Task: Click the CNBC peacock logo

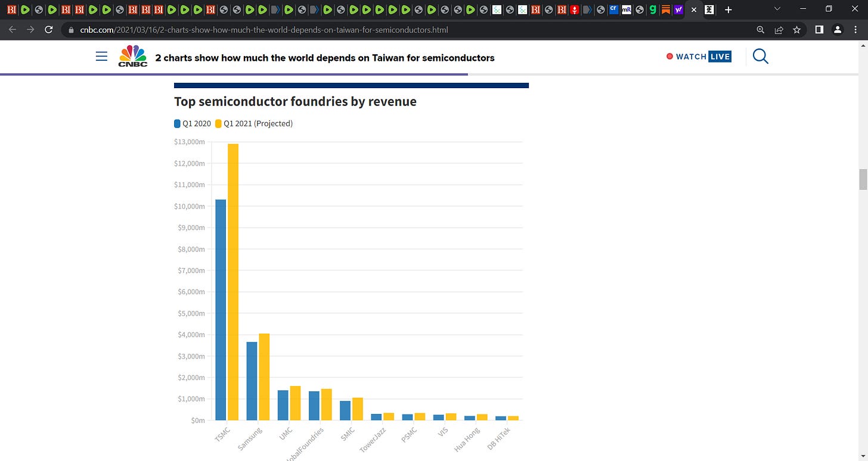Action: pyautogui.click(x=132, y=56)
